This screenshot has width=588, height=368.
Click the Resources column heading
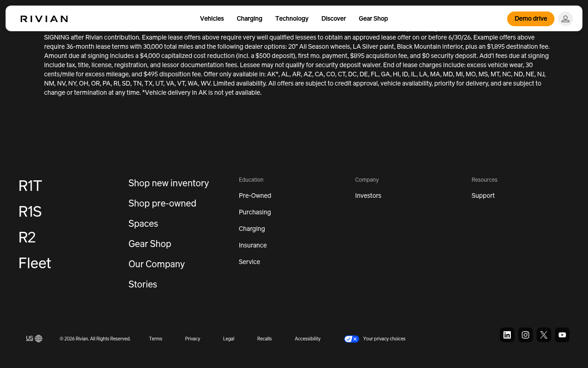484,180
